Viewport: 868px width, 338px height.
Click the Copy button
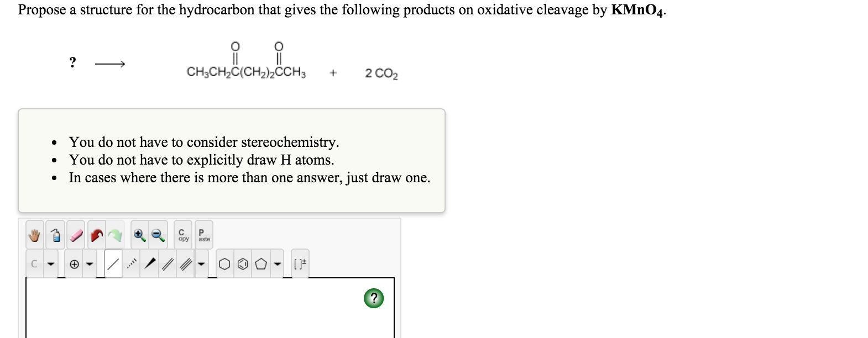click(x=182, y=236)
